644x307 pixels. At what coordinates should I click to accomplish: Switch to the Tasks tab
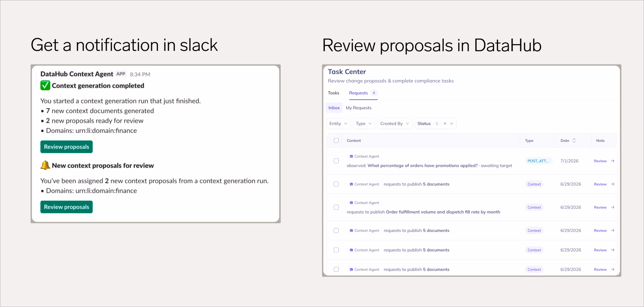pos(334,93)
